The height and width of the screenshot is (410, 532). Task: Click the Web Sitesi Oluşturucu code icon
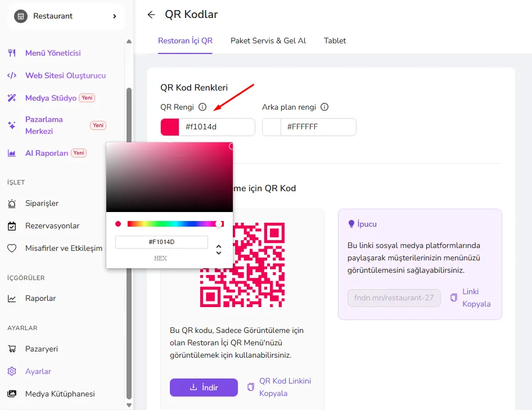pos(12,75)
